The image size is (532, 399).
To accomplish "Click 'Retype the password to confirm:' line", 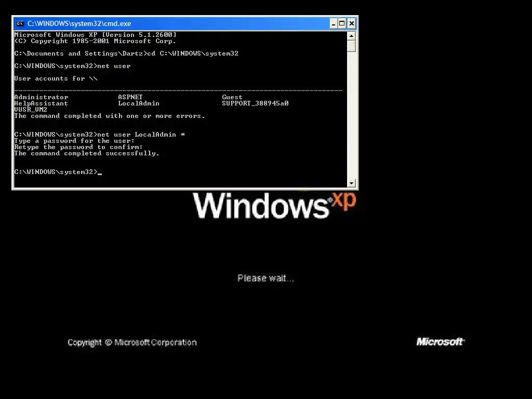I will click(x=78, y=147).
